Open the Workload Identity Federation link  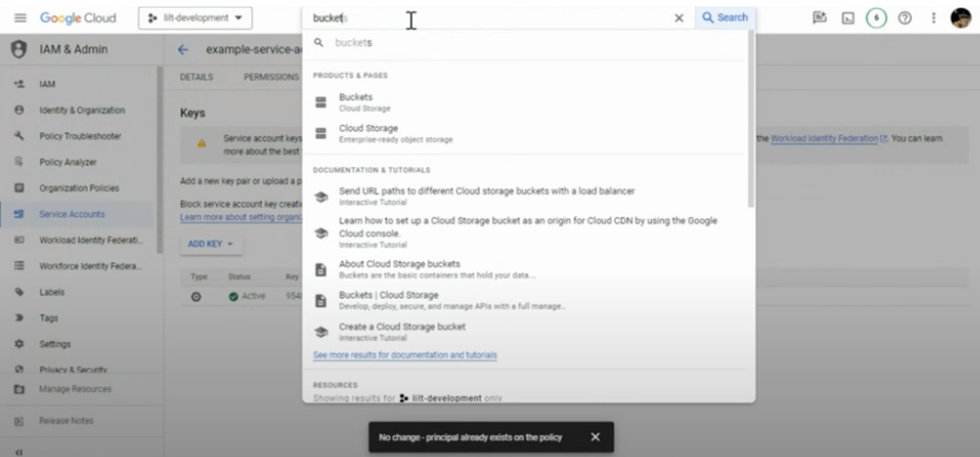(x=829, y=139)
